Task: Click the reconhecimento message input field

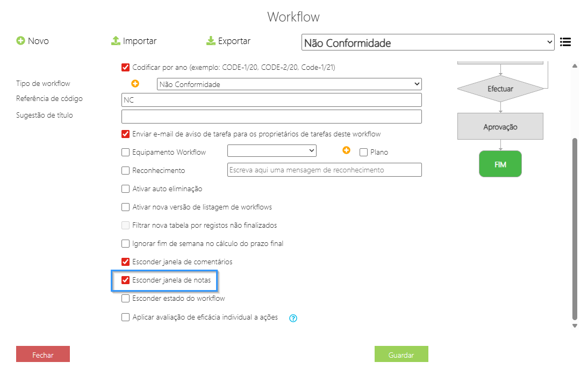Action: pos(325,170)
